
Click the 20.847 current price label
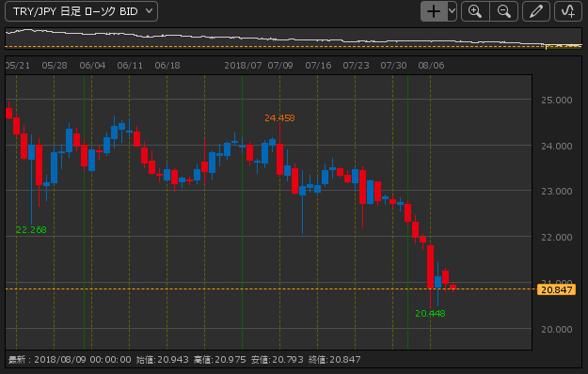click(x=557, y=289)
